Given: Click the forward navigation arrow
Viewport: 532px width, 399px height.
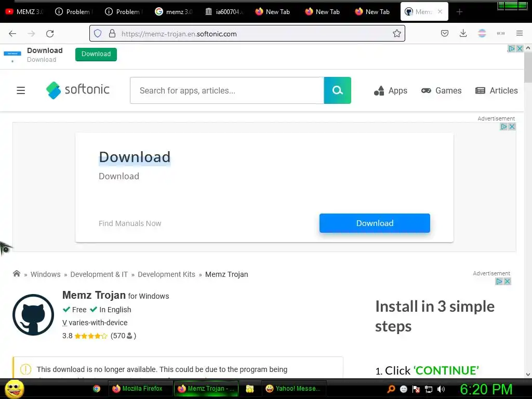Looking at the screenshot, I should pyautogui.click(x=31, y=34).
